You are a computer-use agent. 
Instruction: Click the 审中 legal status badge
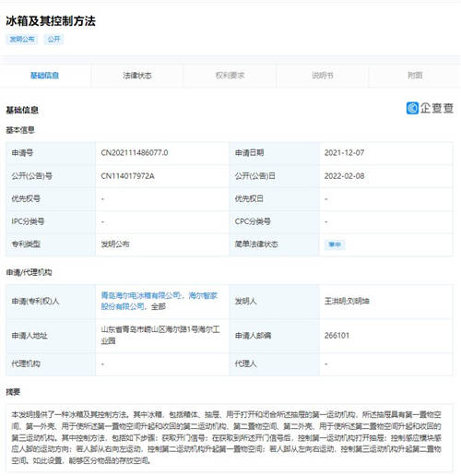335,244
